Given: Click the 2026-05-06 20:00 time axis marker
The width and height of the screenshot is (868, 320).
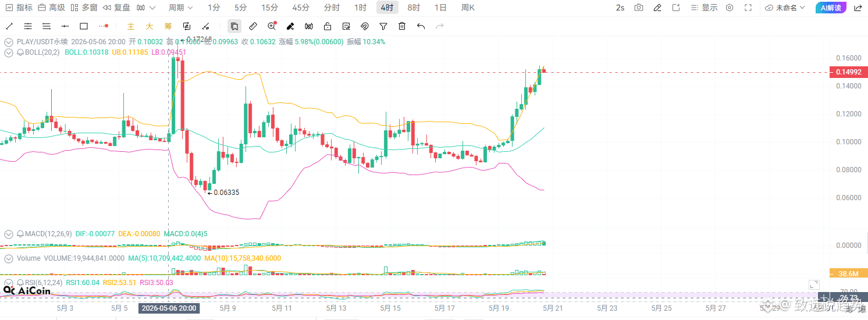Looking at the screenshot, I should pos(169,308).
